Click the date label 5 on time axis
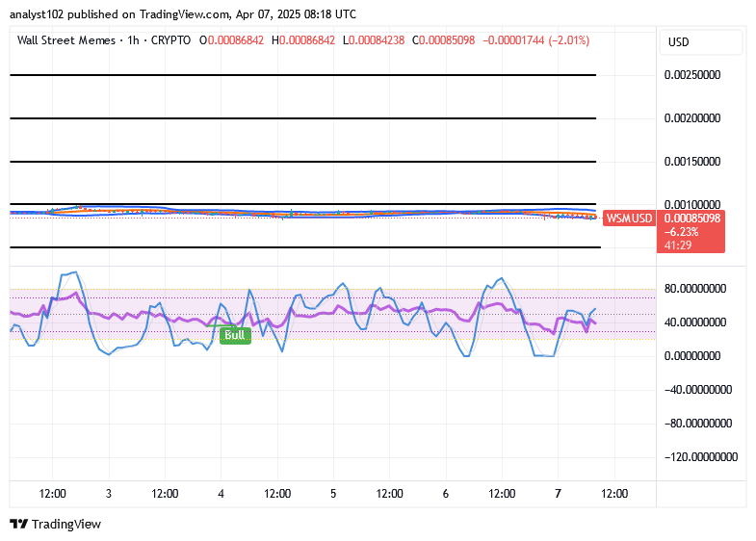756x541 pixels. (333, 494)
